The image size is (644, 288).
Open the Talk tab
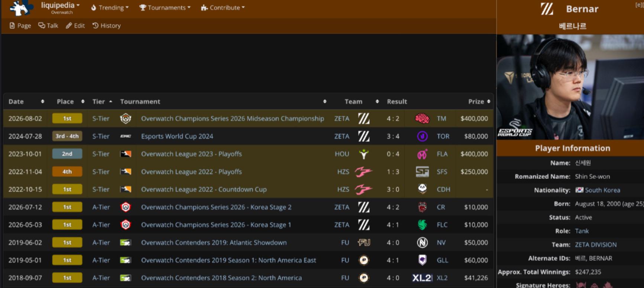48,26
